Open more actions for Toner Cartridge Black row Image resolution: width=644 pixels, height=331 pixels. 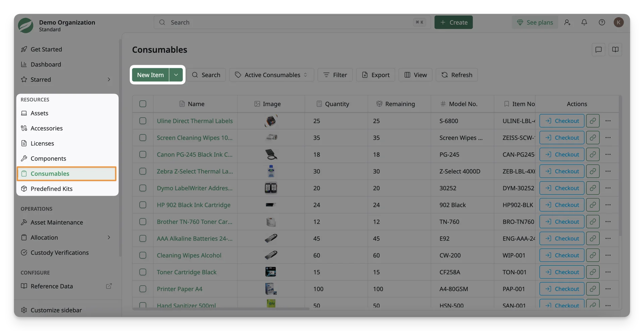pos(608,272)
